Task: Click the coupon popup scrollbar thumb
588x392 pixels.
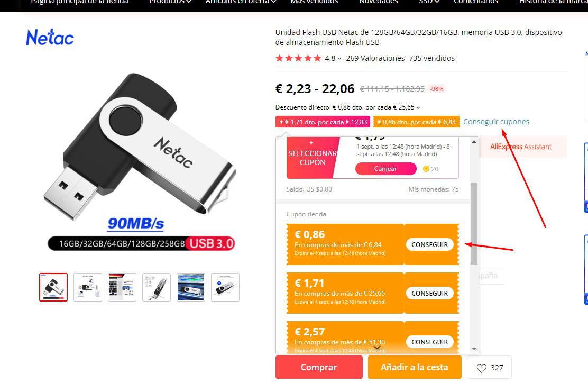Action: (474, 223)
